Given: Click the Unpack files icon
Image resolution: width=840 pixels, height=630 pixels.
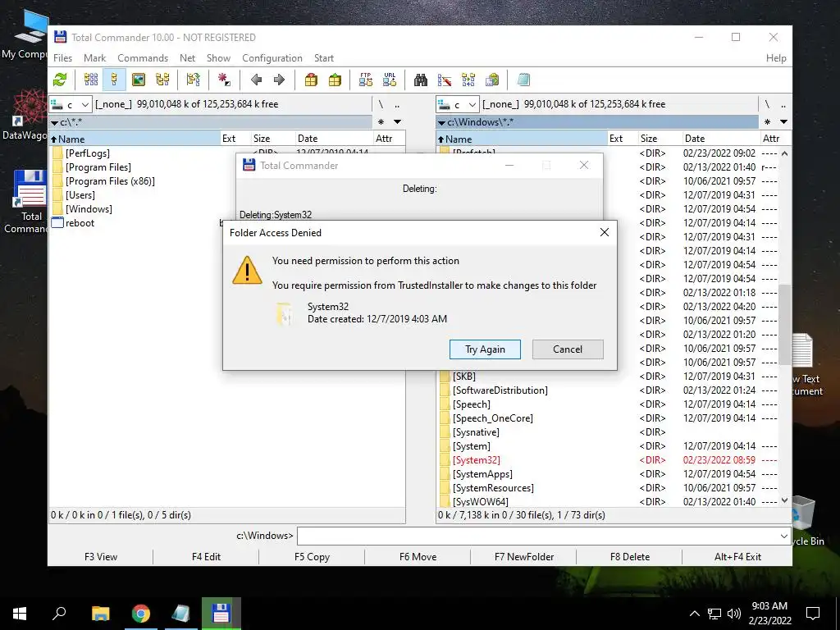Looking at the screenshot, I should coord(335,80).
